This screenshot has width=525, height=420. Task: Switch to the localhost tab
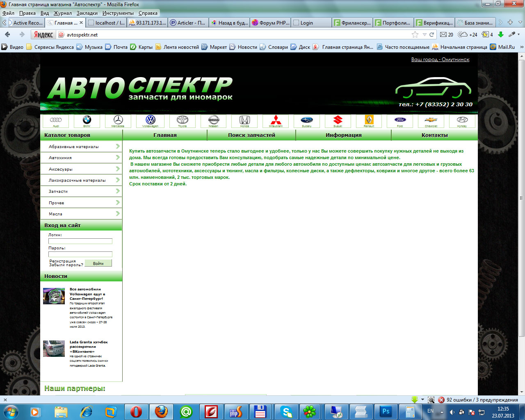coord(106,23)
